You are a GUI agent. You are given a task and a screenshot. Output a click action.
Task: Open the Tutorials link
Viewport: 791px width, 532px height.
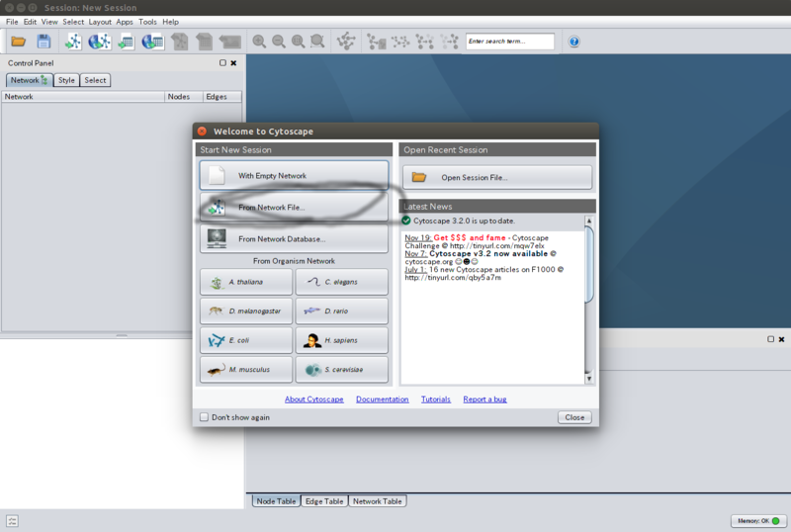[x=436, y=399]
